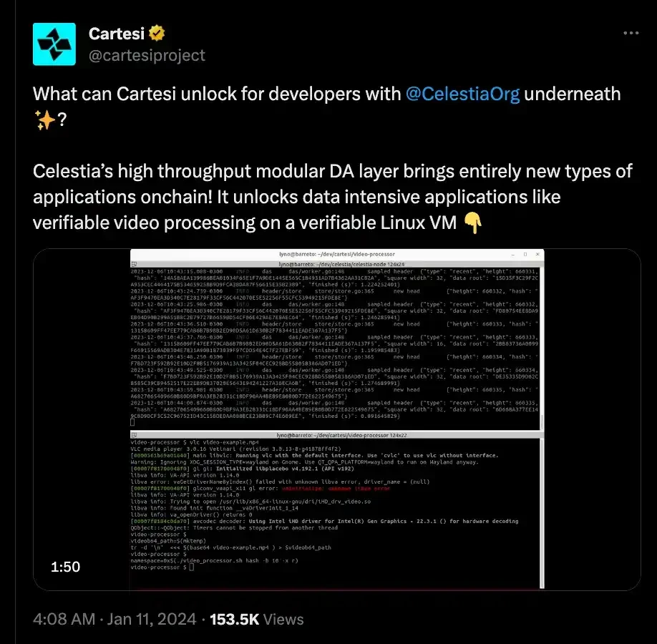Viewport: 657px width, 644px height.
Task: Click the gold verified badge next to Cartesi
Action: (x=157, y=33)
